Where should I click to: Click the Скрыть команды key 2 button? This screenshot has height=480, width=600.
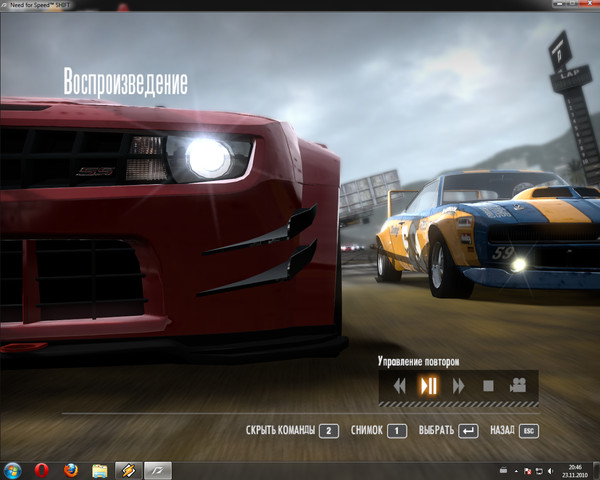(329, 431)
